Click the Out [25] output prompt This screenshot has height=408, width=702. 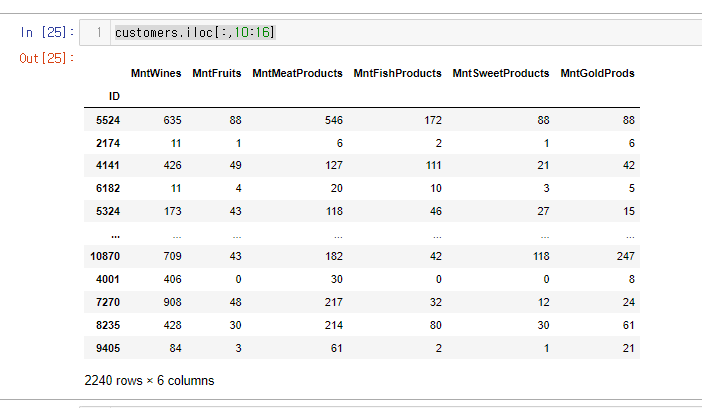47,58
